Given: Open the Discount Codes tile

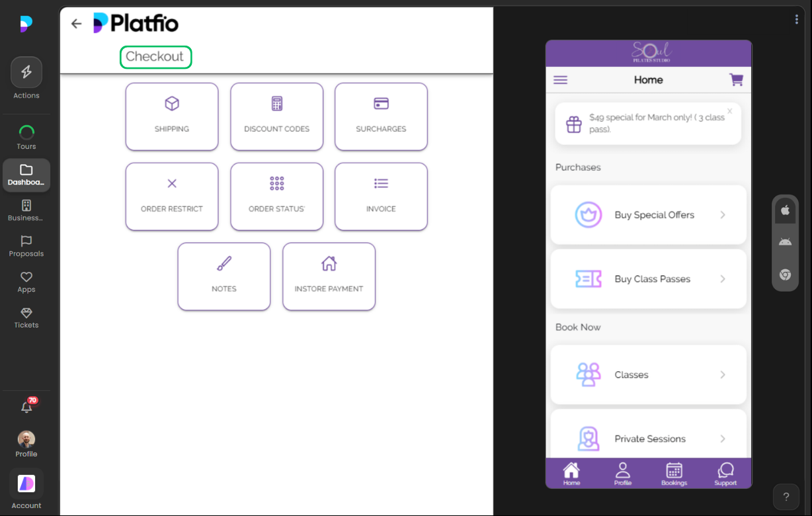Looking at the screenshot, I should (x=276, y=116).
